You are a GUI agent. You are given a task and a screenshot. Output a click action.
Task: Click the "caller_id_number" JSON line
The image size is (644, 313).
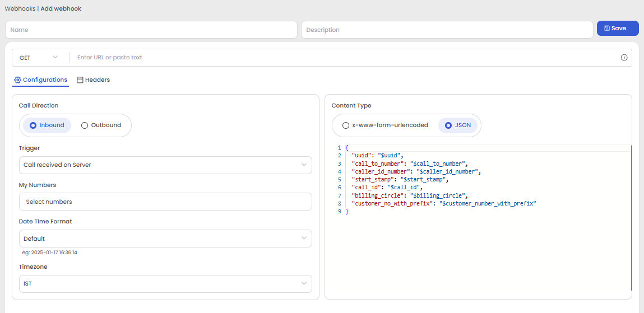click(416, 171)
